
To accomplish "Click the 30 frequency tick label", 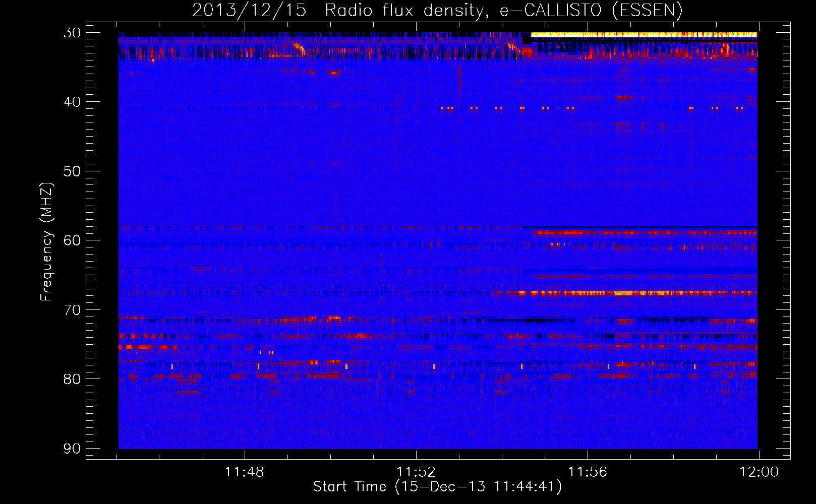I will 72,33.
